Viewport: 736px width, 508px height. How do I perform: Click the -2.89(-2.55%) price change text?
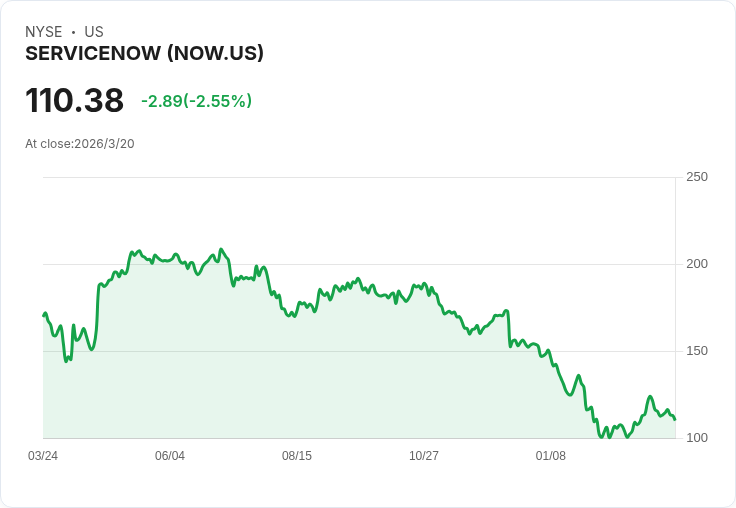[x=196, y=101]
